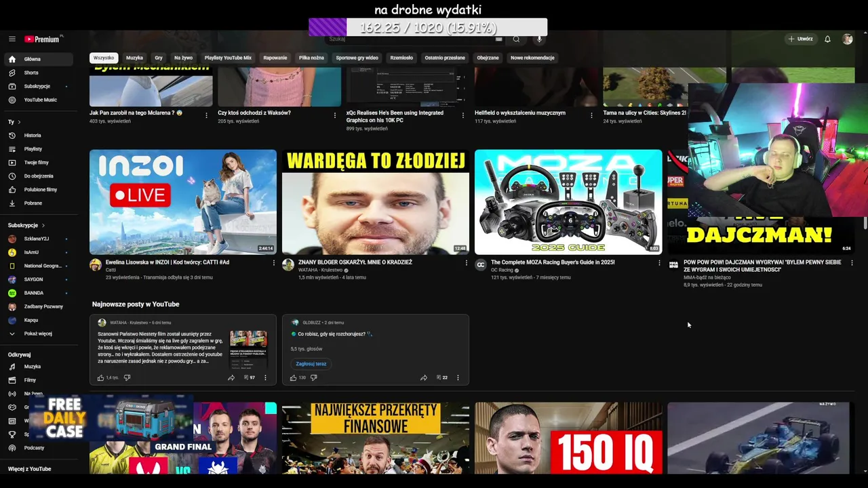
Task: Open Subskrypcje in the top sidebar
Action: (38, 86)
